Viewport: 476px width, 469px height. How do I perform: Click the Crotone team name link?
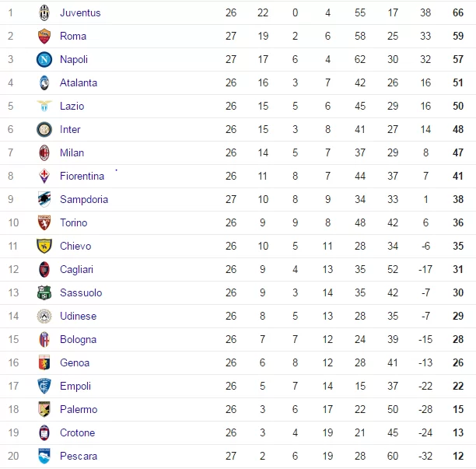coord(78,432)
